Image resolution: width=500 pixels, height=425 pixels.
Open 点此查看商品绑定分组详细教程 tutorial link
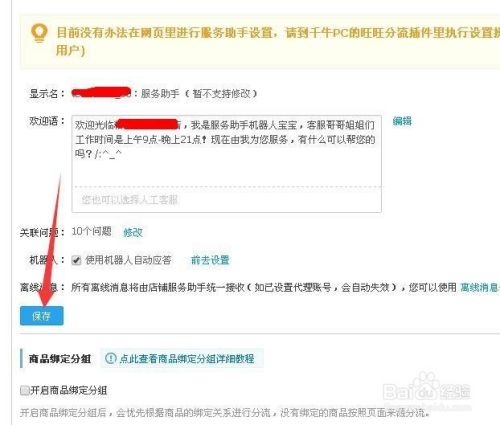tap(187, 358)
